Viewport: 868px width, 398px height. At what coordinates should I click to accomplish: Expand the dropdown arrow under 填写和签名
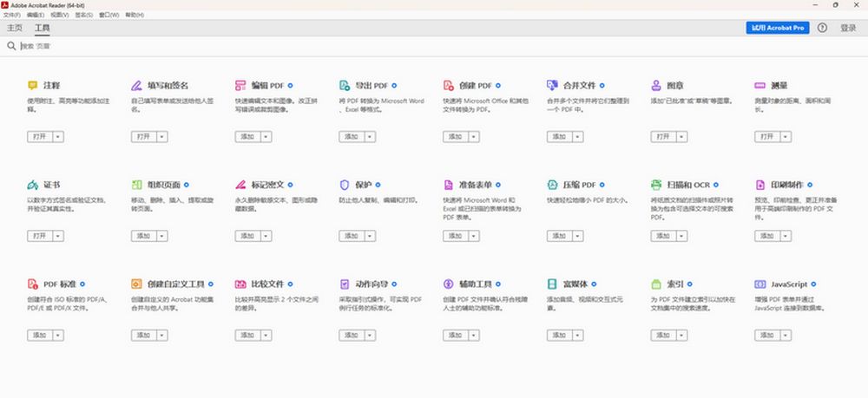point(162,136)
